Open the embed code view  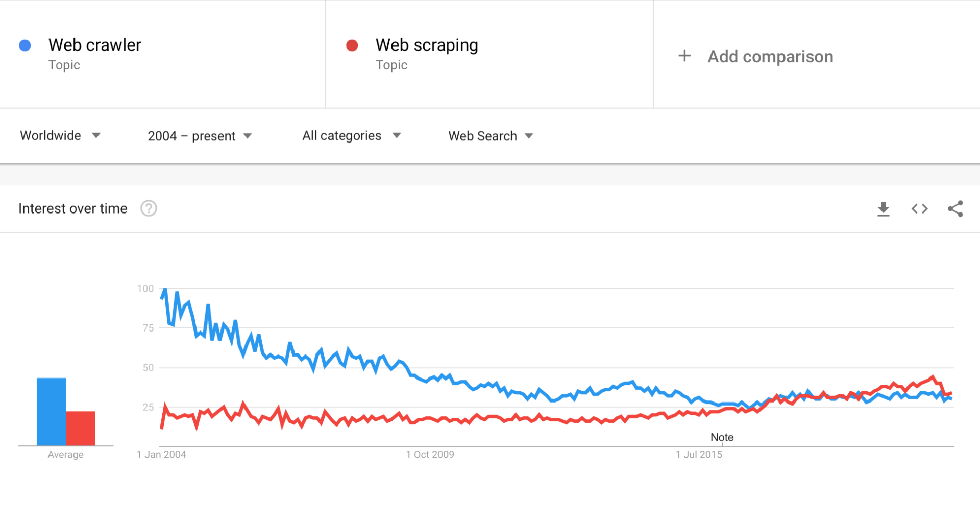tap(919, 208)
